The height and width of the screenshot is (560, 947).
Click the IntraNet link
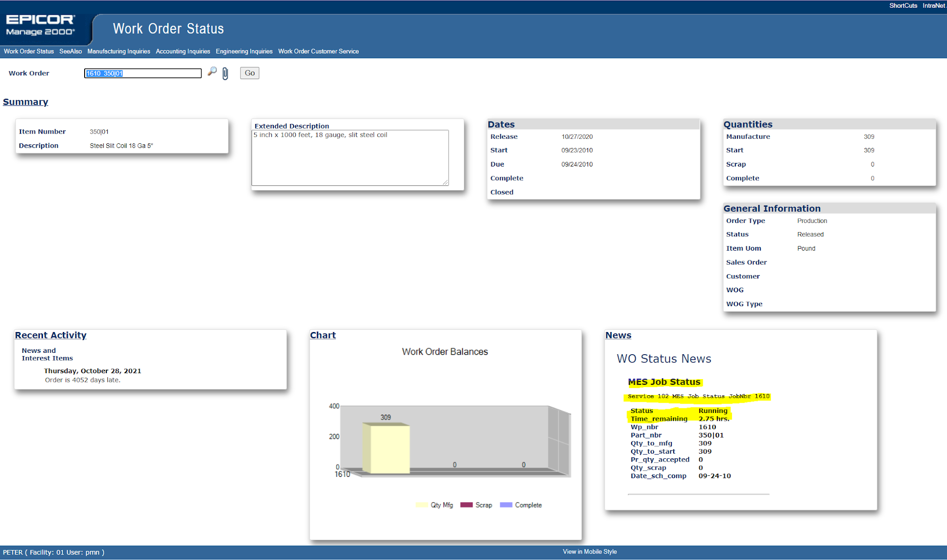tap(934, 6)
